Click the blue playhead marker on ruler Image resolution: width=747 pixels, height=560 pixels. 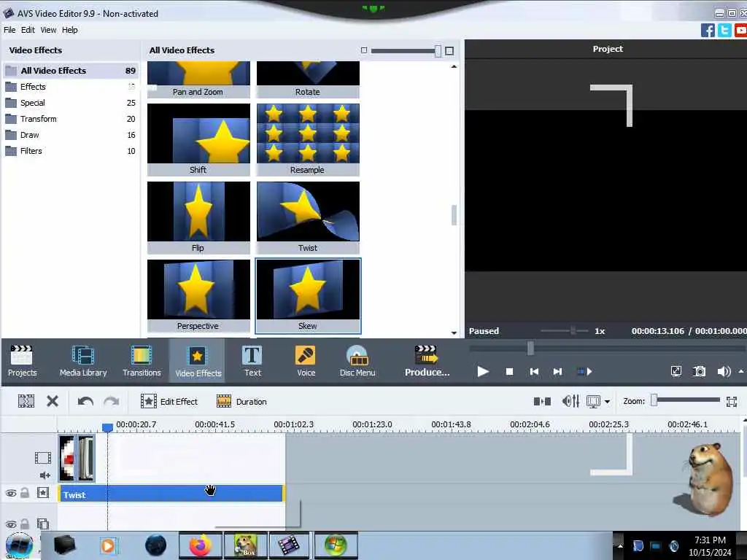108,427
